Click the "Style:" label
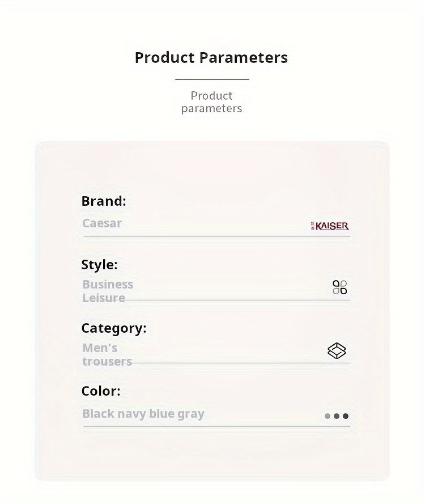This screenshot has height=504, width=425. click(99, 265)
